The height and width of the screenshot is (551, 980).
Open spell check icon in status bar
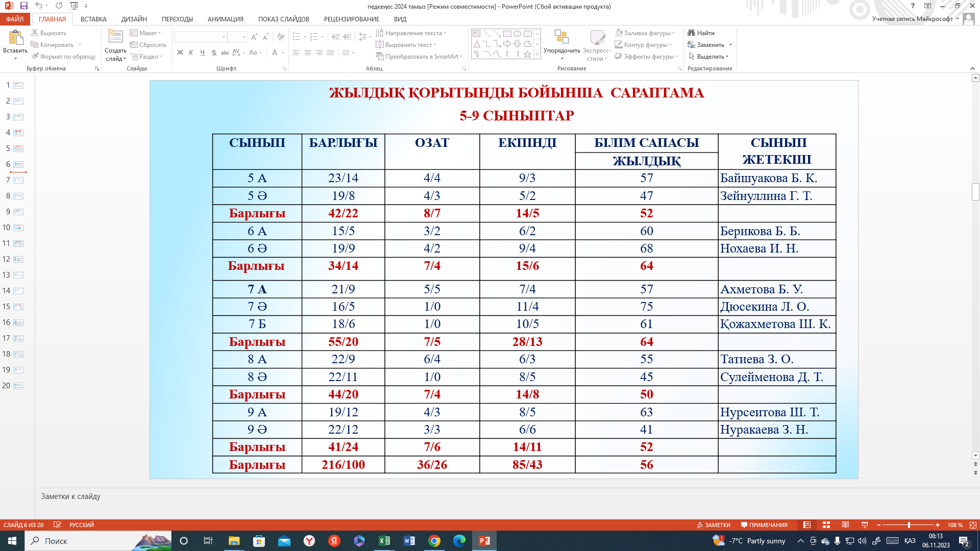pyautogui.click(x=57, y=525)
